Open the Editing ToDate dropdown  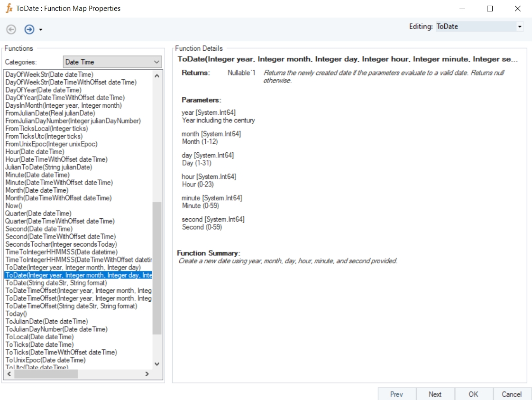[x=520, y=27]
